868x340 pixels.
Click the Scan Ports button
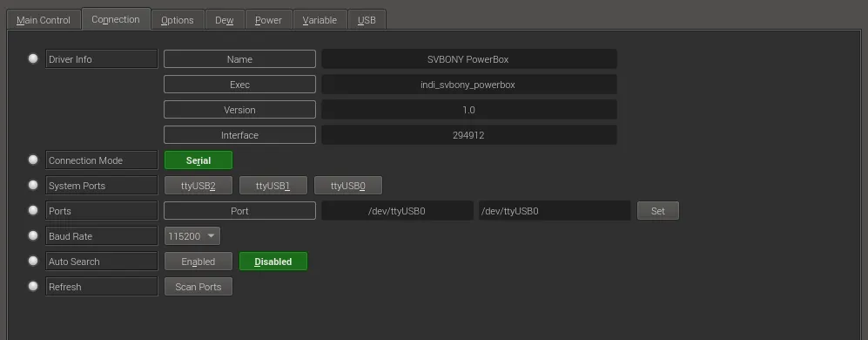pos(198,287)
